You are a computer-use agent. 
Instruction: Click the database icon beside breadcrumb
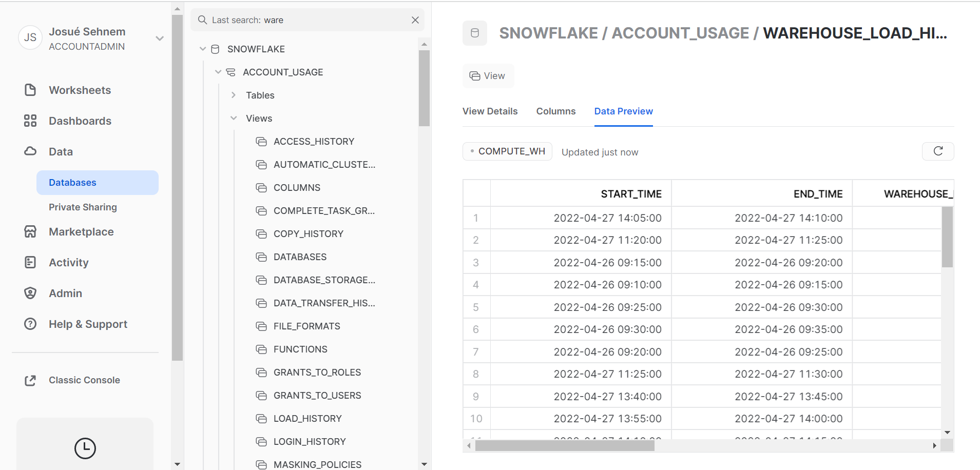(x=475, y=33)
